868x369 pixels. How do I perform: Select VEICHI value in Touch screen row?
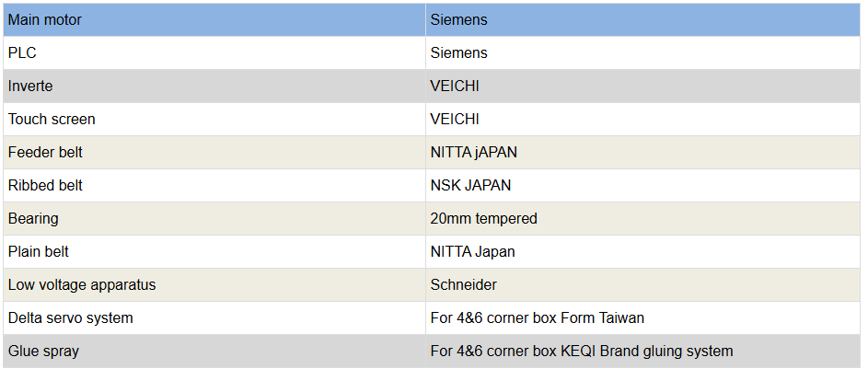[455, 119]
